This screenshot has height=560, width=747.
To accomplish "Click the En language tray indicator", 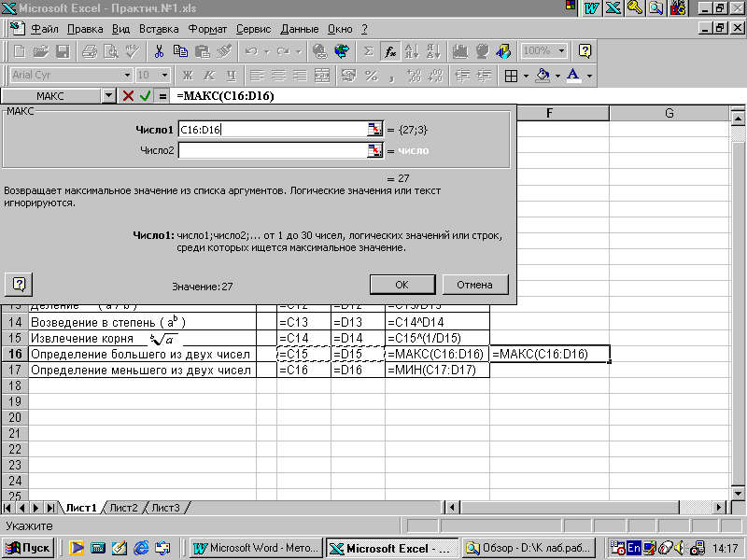I will point(634,548).
